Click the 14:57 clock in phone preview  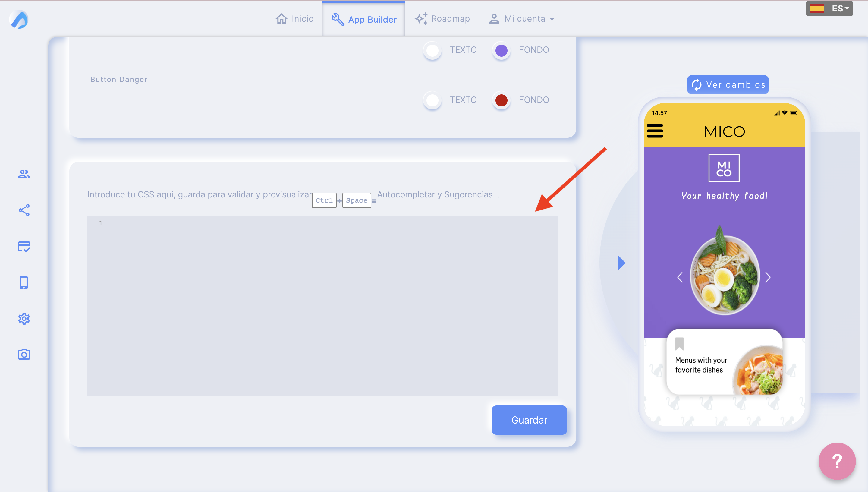(659, 113)
